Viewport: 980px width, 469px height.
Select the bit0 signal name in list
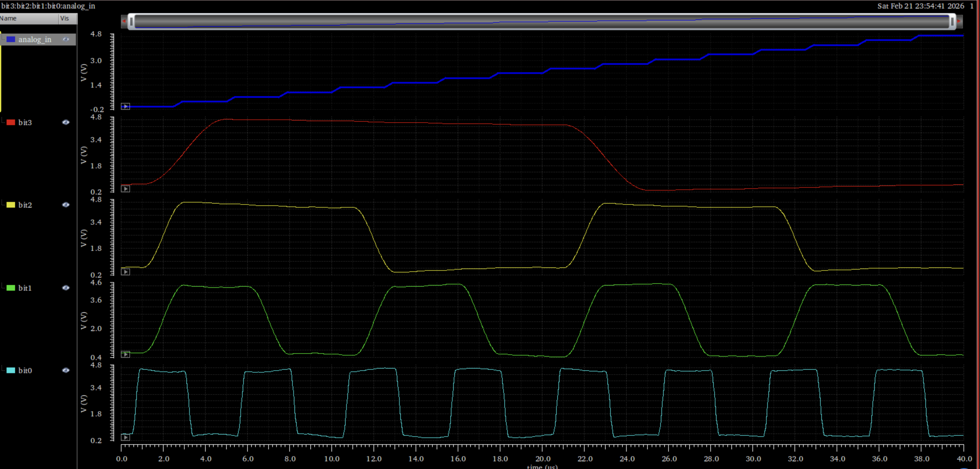pos(25,371)
